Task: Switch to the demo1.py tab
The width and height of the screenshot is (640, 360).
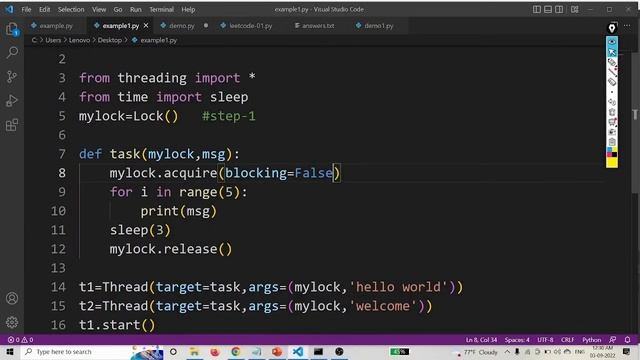Action: coord(378,26)
